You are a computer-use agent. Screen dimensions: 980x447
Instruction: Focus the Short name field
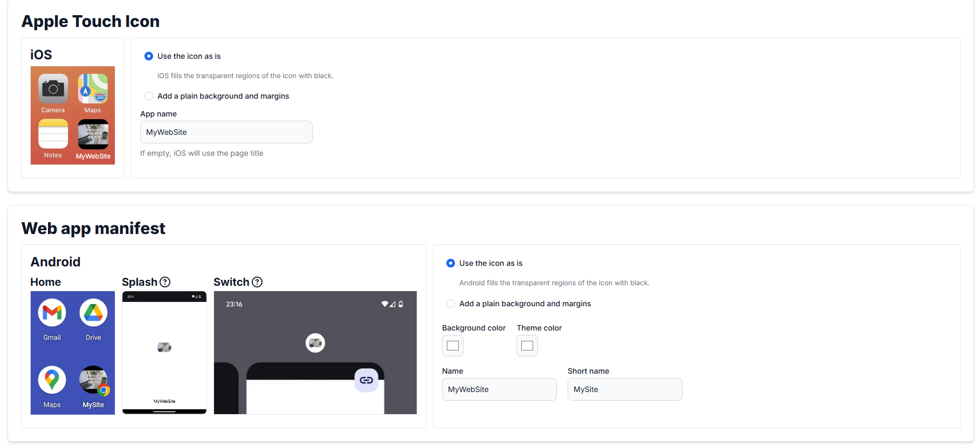pyautogui.click(x=625, y=389)
